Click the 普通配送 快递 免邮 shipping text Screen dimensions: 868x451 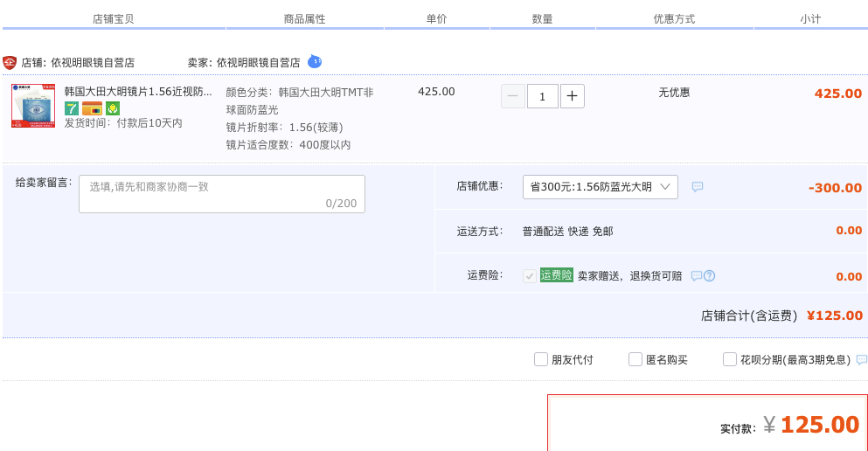568,232
